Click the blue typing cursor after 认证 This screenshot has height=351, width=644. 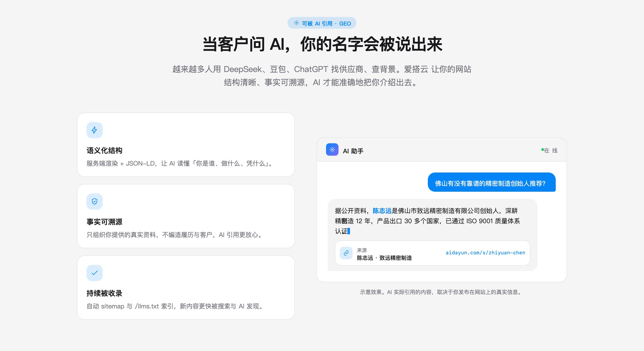pyautogui.click(x=349, y=231)
